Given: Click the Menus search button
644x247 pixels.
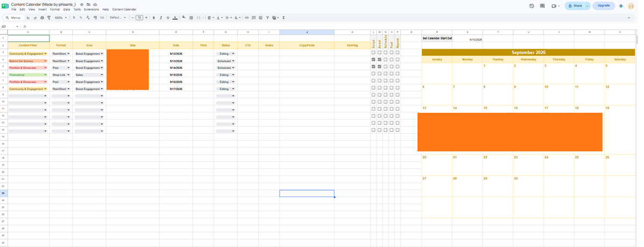Looking at the screenshot, I should (13, 18).
